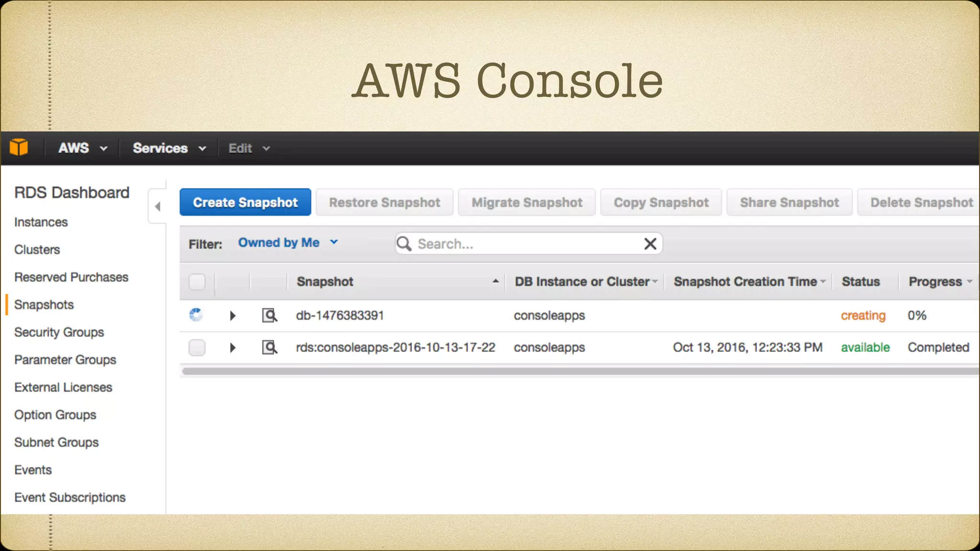Image resolution: width=980 pixels, height=551 pixels.
Task: Open the Owned by Me filter dropdown
Action: coord(288,243)
